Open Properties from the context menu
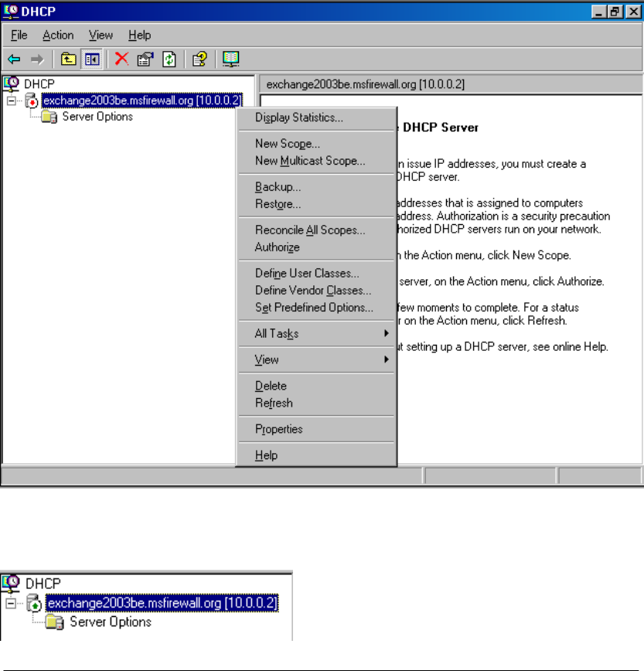This screenshot has width=644, height=671. click(316, 429)
